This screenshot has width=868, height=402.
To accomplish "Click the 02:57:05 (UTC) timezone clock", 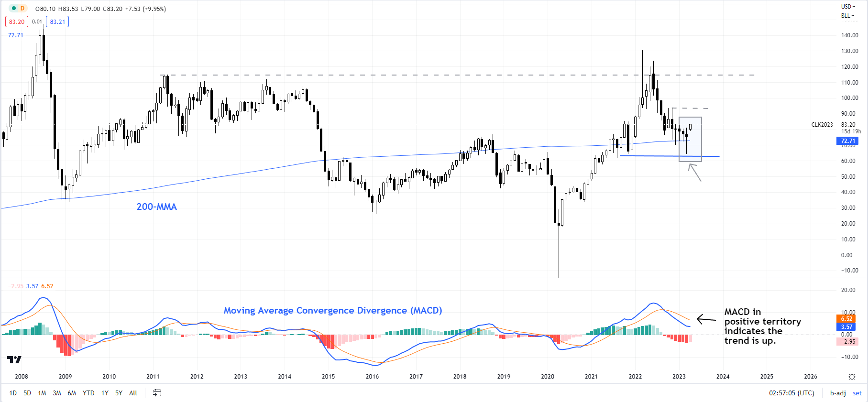I will coord(791,393).
